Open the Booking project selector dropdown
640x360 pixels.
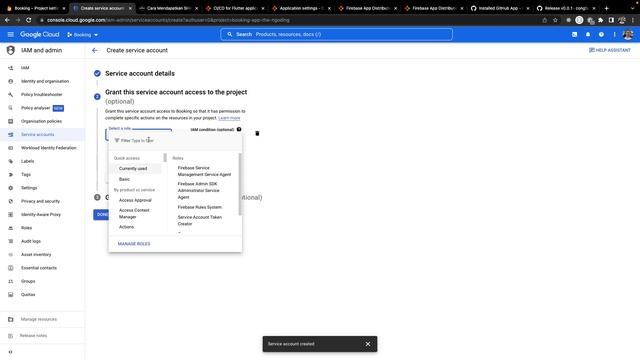82,35
